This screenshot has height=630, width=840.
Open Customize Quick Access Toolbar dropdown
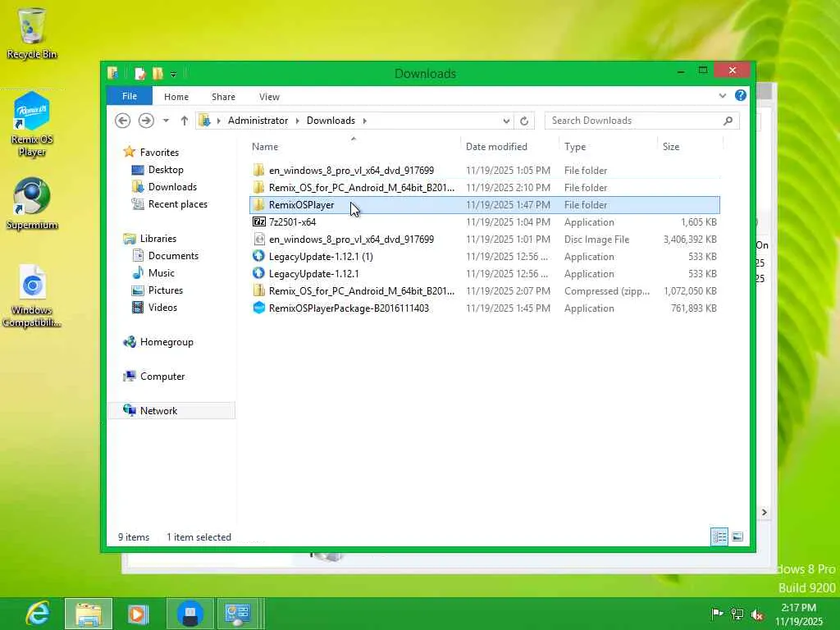174,75
